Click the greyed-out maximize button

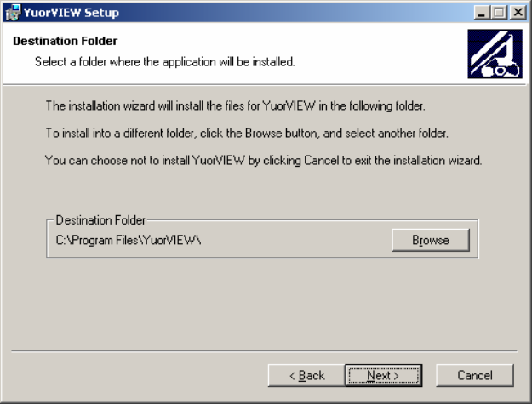[x=499, y=13]
